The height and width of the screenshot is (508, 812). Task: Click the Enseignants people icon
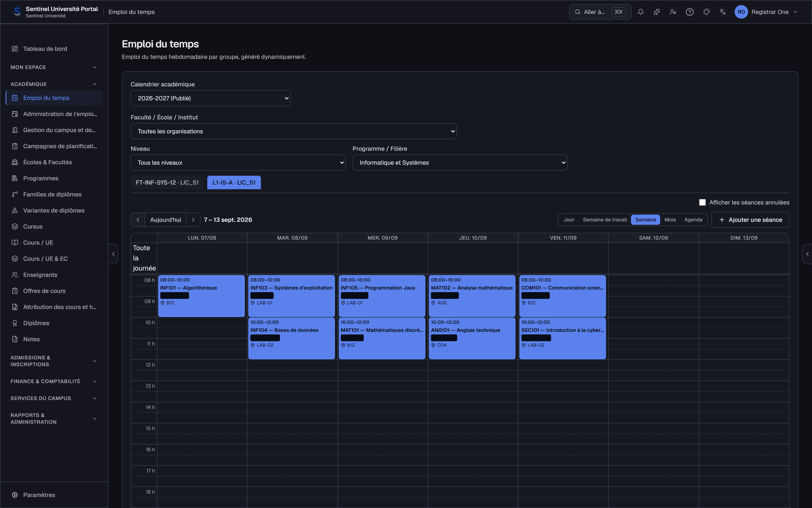(x=15, y=275)
